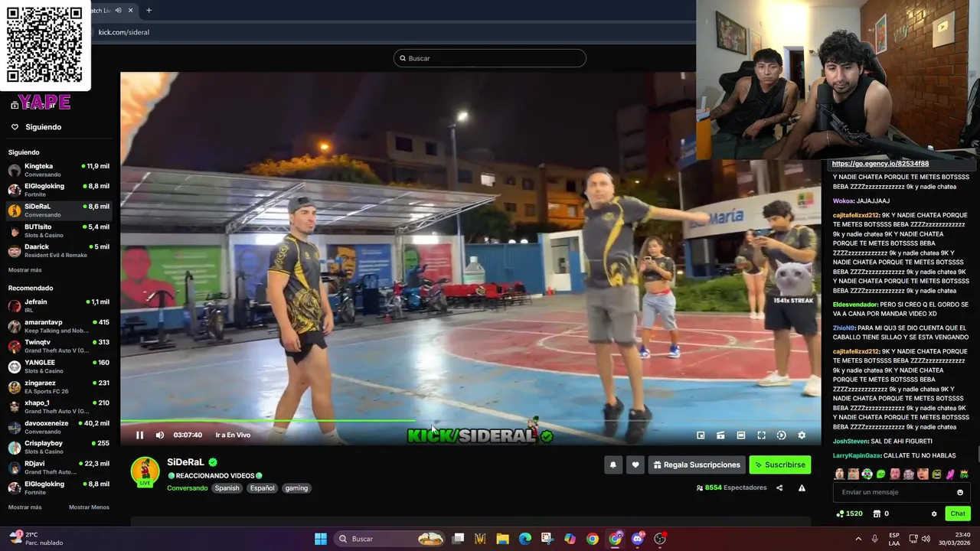Open RDjavi recommended channel
Image resolution: width=980 pixels, height=551 pixels.
click(x=59, y=467)
